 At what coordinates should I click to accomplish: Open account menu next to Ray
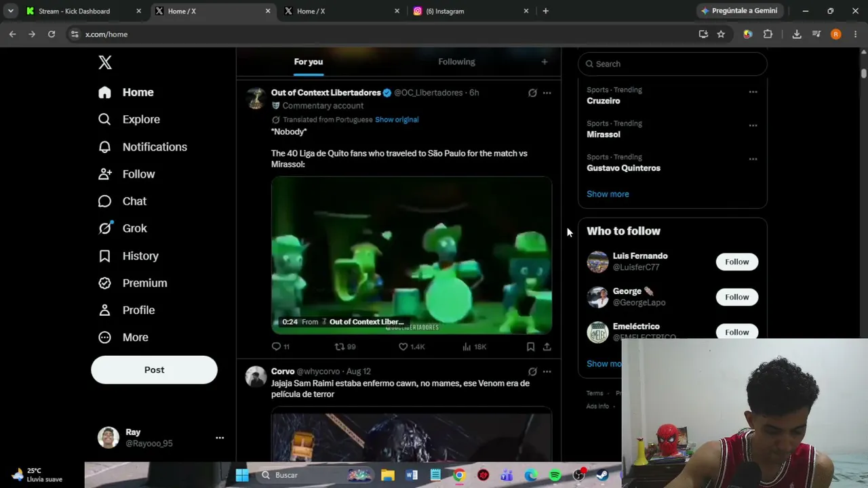tap(220, 438)
